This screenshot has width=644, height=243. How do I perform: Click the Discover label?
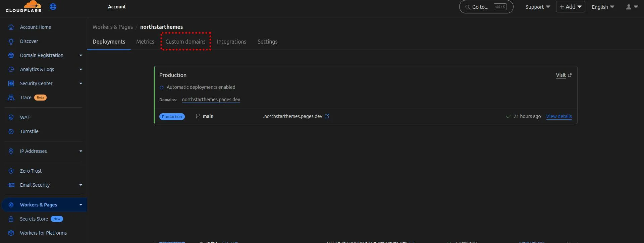point(29,41)
